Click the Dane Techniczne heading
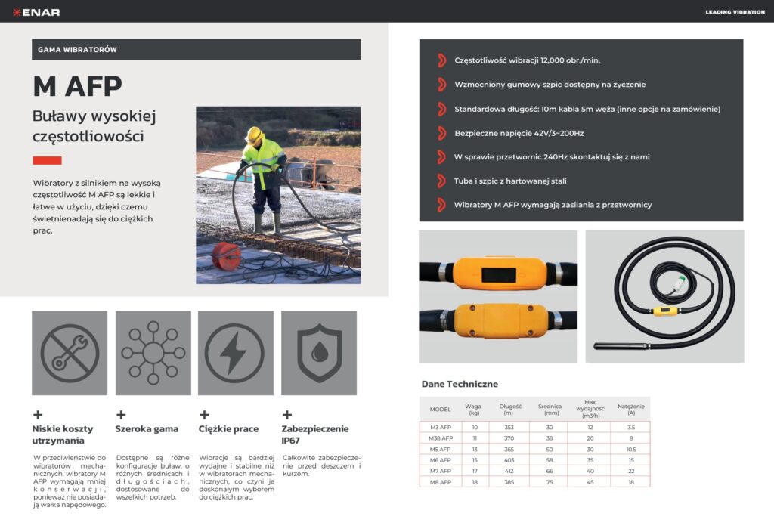 pos(460,384)
